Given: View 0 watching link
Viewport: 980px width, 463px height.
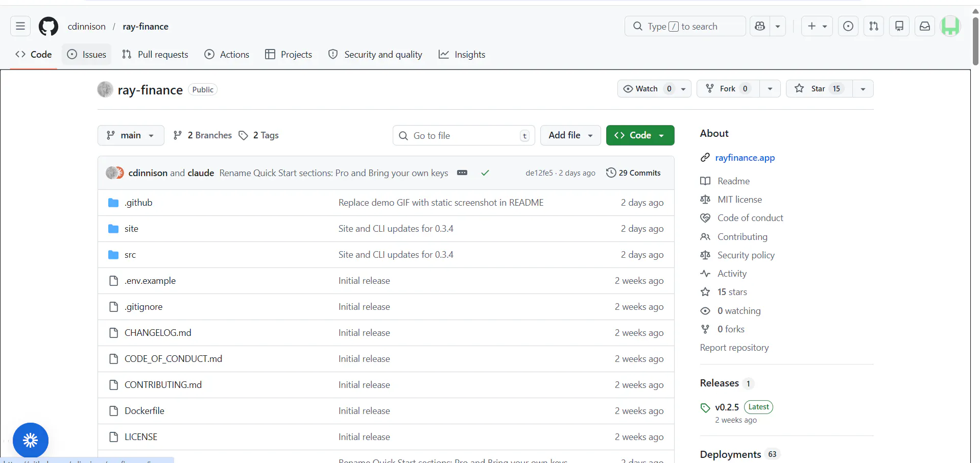Looking at the screenshot, I should coord(738,311).
